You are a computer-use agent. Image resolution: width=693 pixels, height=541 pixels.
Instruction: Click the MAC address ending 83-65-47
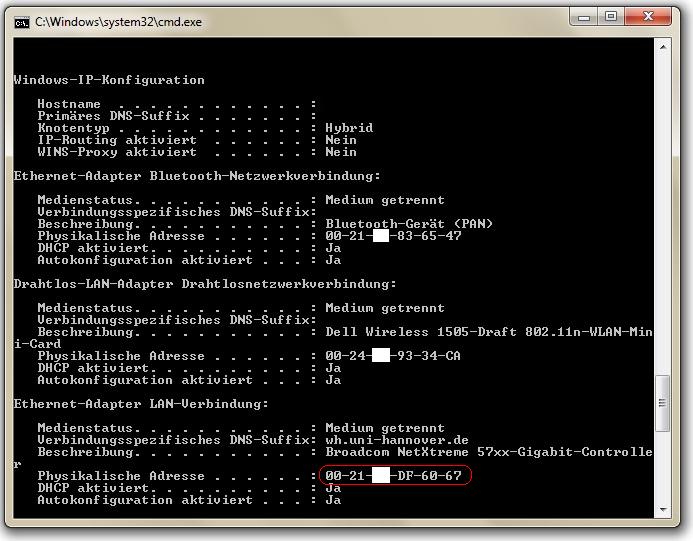[x=393, y=236]
